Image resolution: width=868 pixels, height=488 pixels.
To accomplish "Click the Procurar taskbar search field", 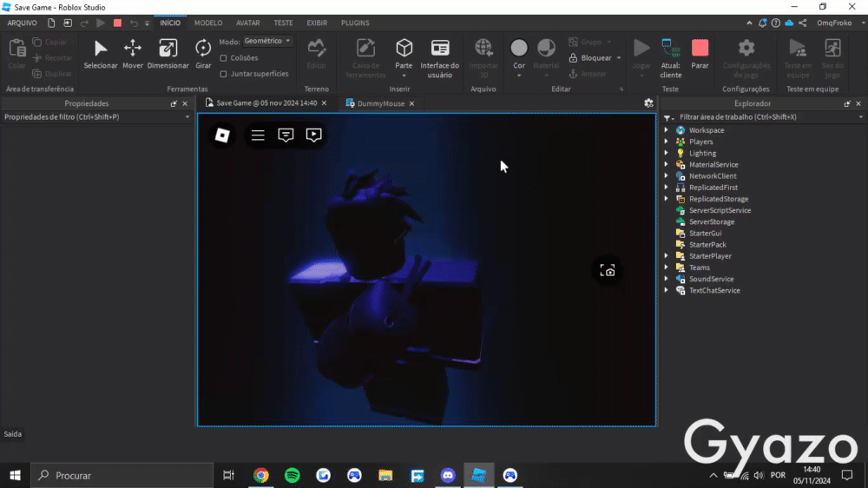I will 122,475.
